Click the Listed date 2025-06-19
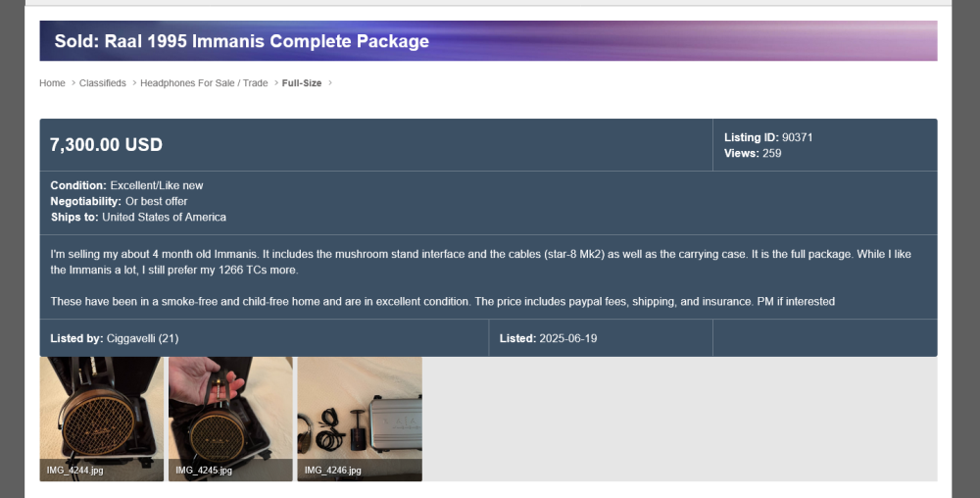 (548, 338)
